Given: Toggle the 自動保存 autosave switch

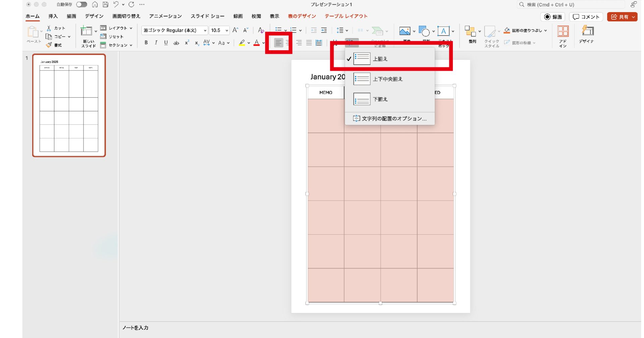Looking at the screenshot, I should tap(82, 4).
